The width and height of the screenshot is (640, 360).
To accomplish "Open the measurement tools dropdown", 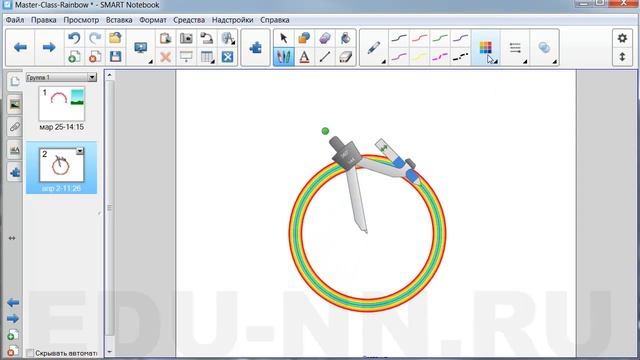I will tap(233, 42).
